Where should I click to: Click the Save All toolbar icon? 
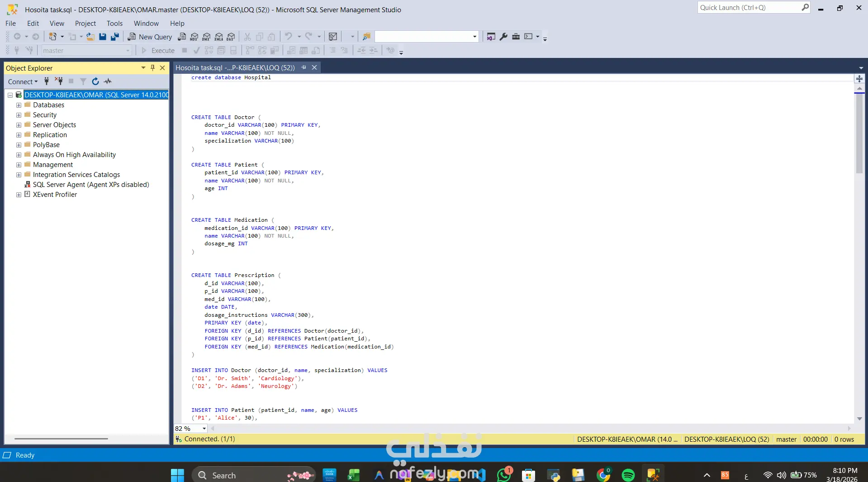coord(115,37)
